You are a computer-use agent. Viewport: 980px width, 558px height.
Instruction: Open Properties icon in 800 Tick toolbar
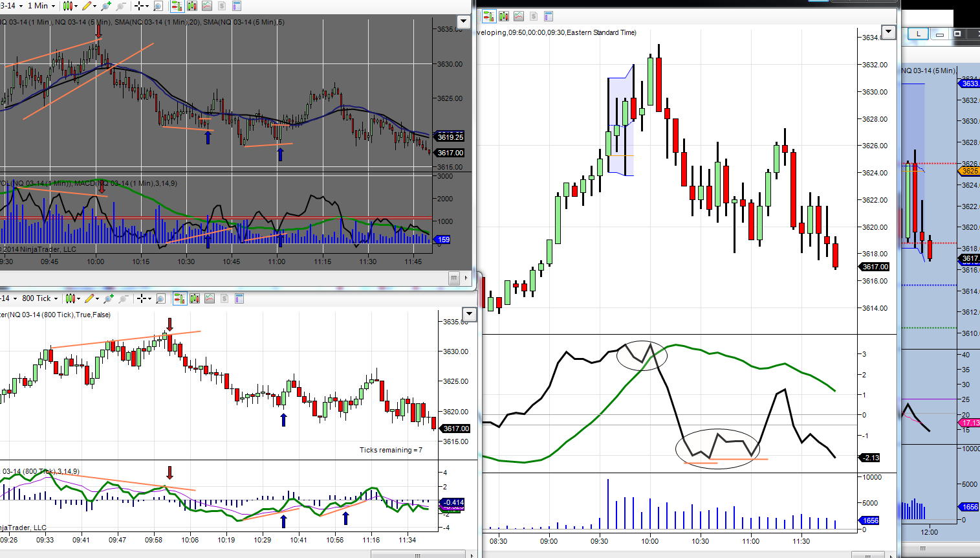[x=239, y=298]
